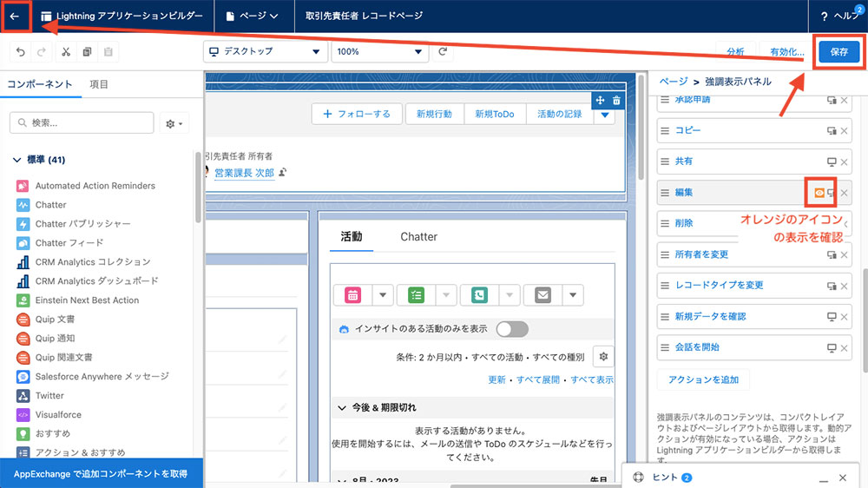Click the 保存 save button
Viewport: 868px width, 488px height.
(839, 51)
